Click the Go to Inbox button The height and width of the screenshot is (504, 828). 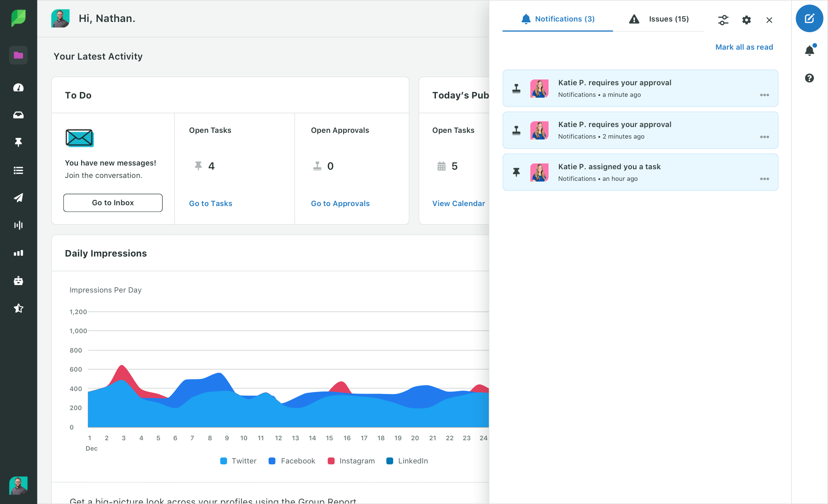pos(113,203)
